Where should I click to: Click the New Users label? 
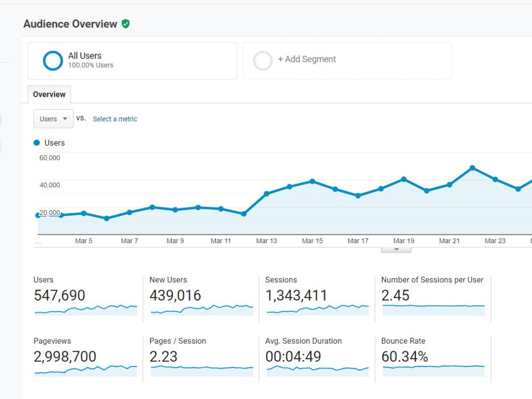tap(168, 280)
